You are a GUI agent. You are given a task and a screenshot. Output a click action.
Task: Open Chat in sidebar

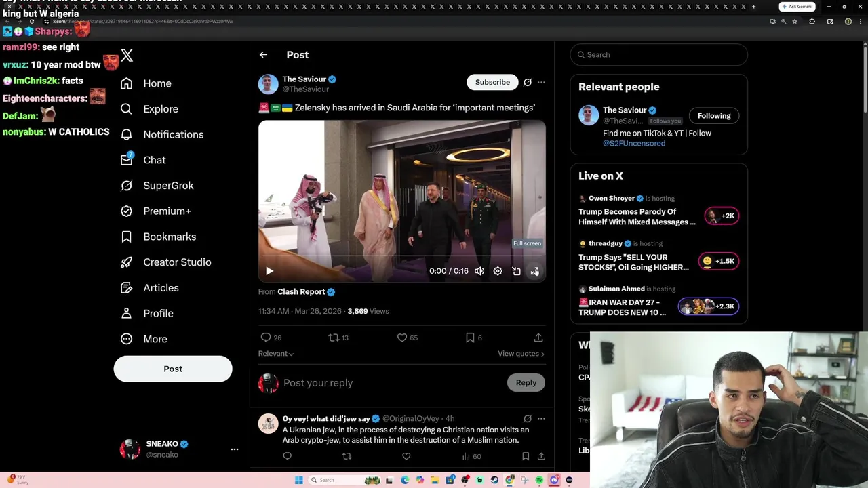[x=143, y=160]
